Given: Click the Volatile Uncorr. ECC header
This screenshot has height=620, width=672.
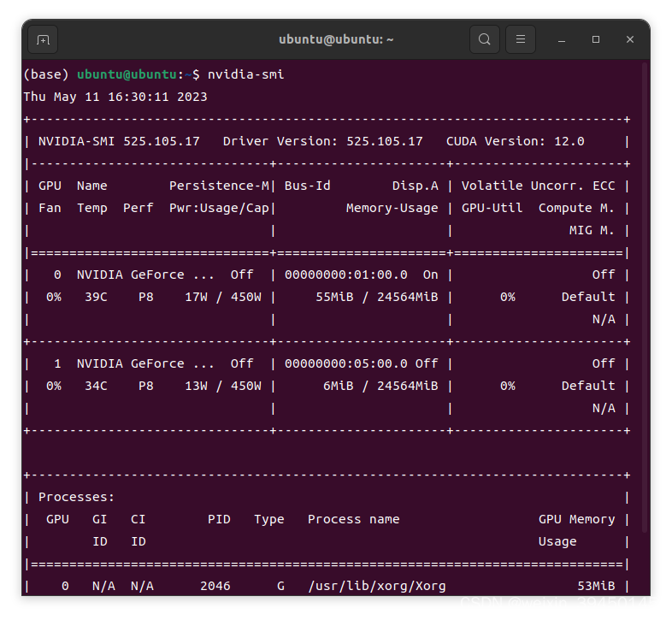Looking at the screenshot, I should [539, 186].
